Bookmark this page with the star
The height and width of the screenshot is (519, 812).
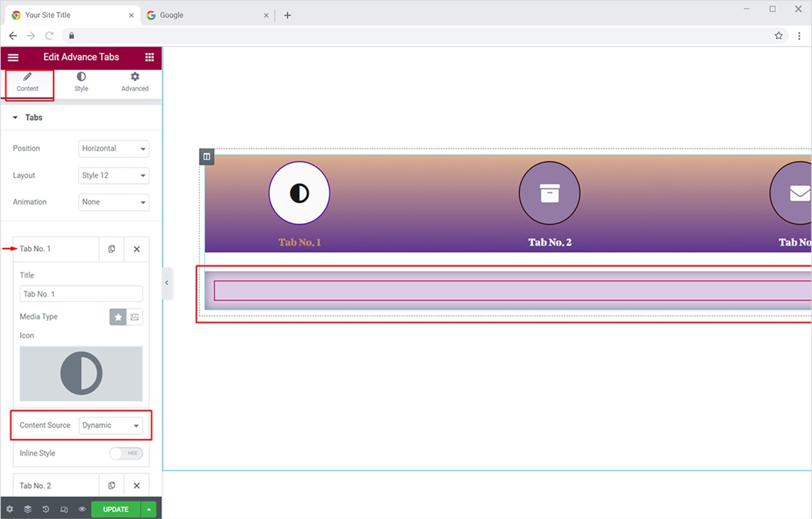778,36
